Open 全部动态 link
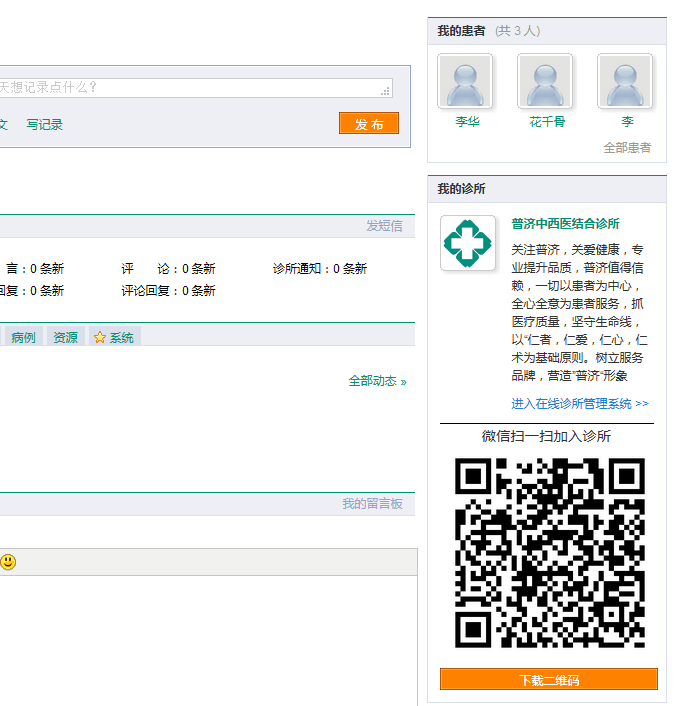This screenshot has height=706, width=676. (x=377, y=381)
